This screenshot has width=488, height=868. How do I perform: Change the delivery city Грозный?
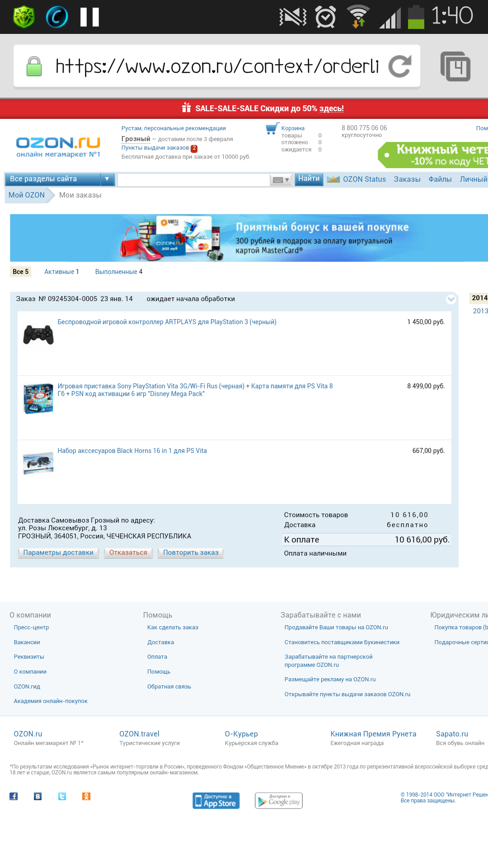[x=136, y=139]
